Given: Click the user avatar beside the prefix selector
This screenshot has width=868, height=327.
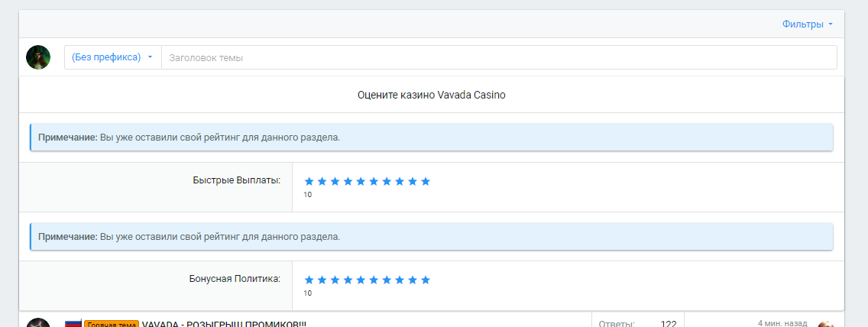Looking at the screenshot, I should (x=38, y=57).
